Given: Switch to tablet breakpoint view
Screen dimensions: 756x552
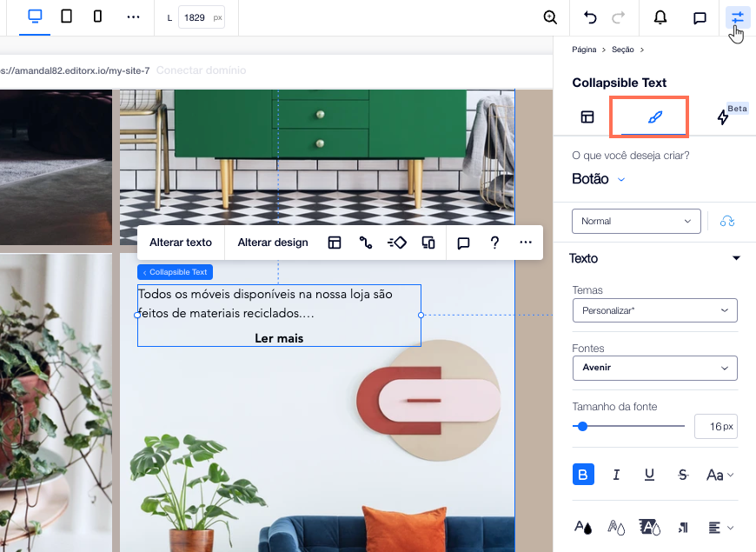Looking at the screenshot, I should pos(67,17).
